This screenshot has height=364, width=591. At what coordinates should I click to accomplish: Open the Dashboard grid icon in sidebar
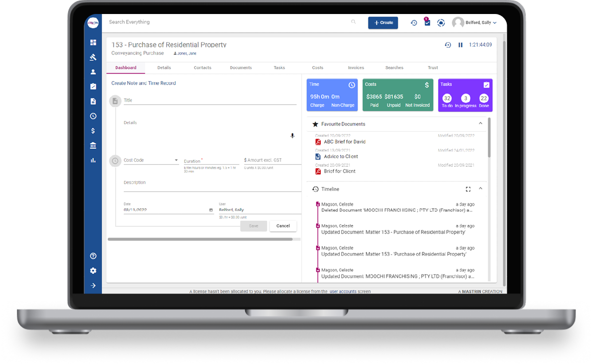click(x=93, y=42)
